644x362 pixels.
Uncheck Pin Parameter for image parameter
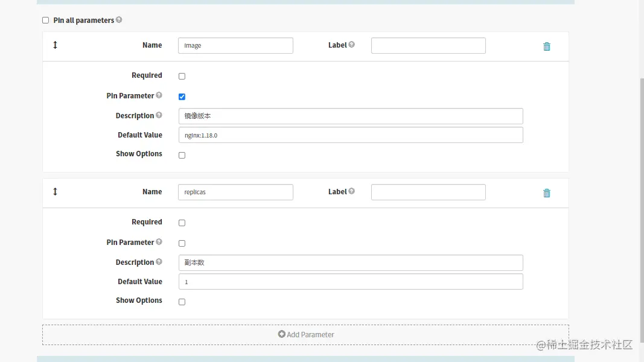tap(182, 97)
